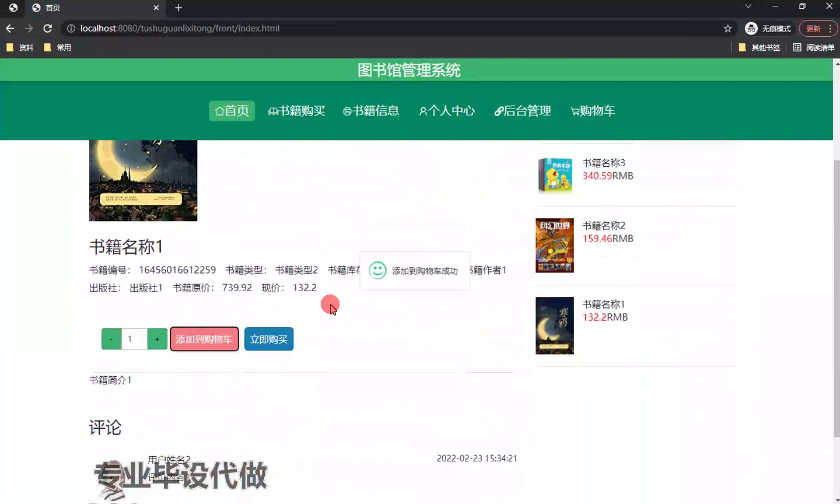Select the 首页 browser tab
Screen dimensions: 840x504
[x=95, y=8]
